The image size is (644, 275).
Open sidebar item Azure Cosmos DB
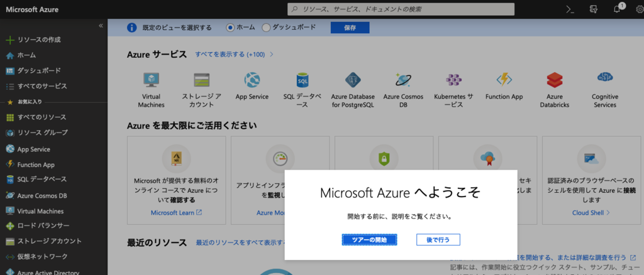pyautogui.click(x=42, y=195)
